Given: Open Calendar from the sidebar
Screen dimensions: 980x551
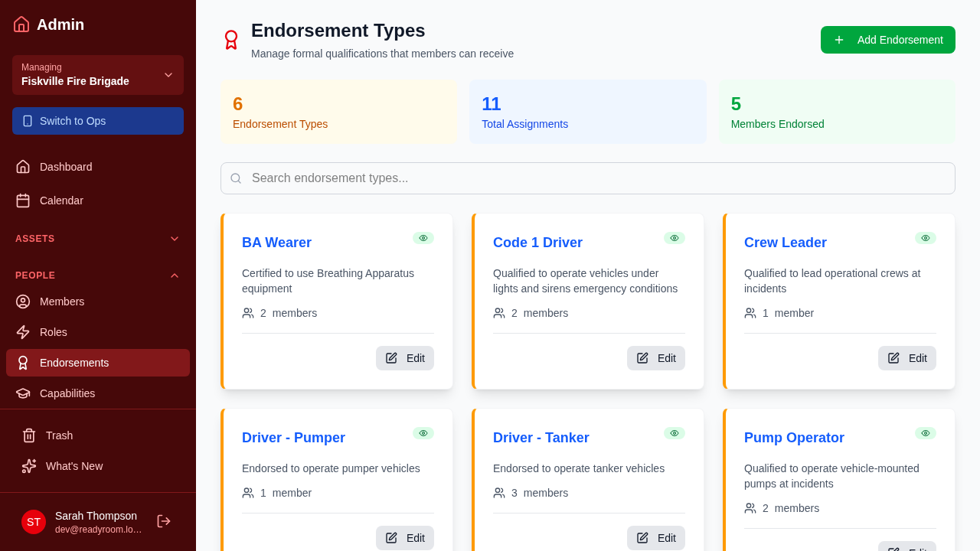Looking at the screenshot, I should click(98, 201).
